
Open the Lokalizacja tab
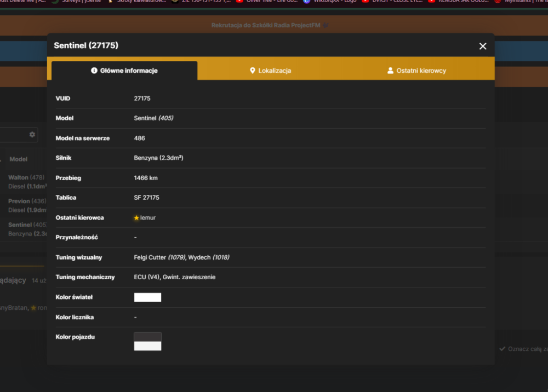271,71
